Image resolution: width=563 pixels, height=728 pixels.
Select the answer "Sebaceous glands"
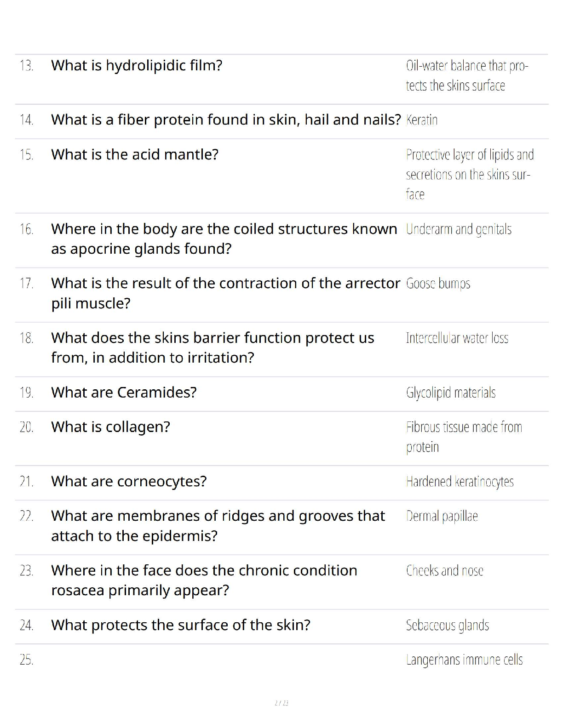(x=447, y=625)
